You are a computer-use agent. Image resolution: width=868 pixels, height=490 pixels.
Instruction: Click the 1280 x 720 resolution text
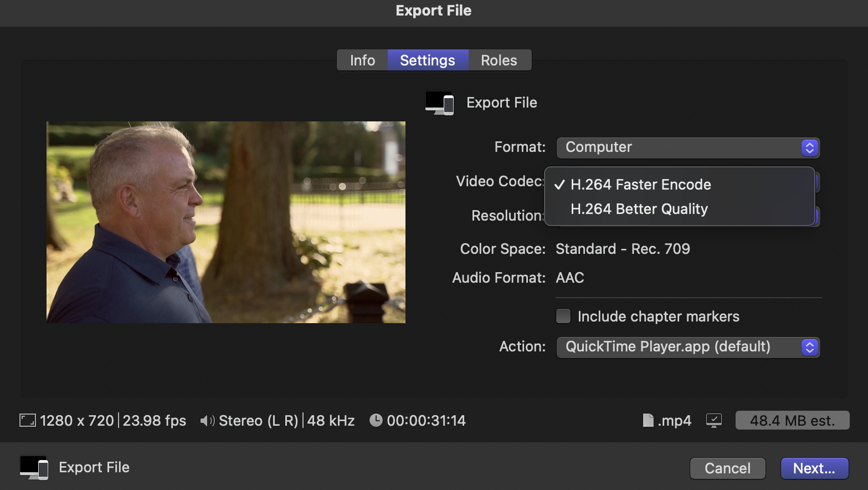(x=77, y=421)
